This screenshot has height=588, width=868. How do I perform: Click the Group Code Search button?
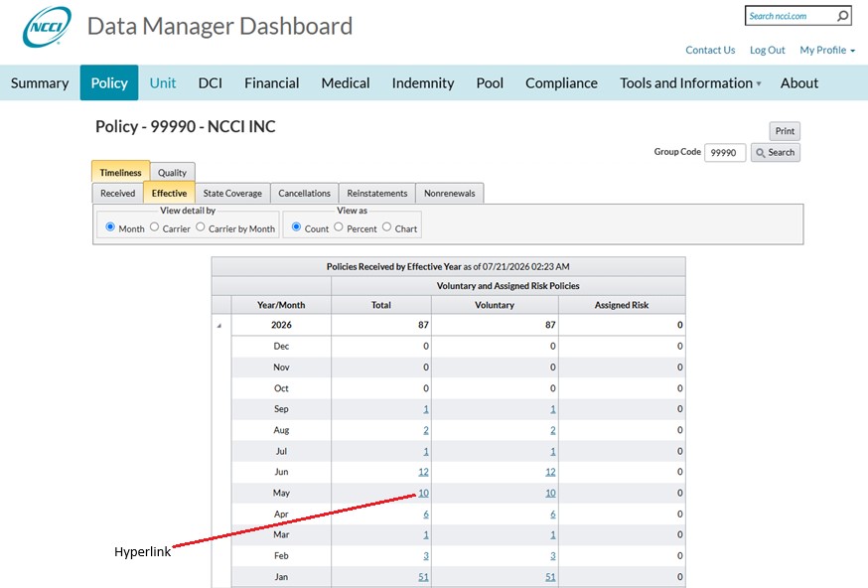(775, 152)
